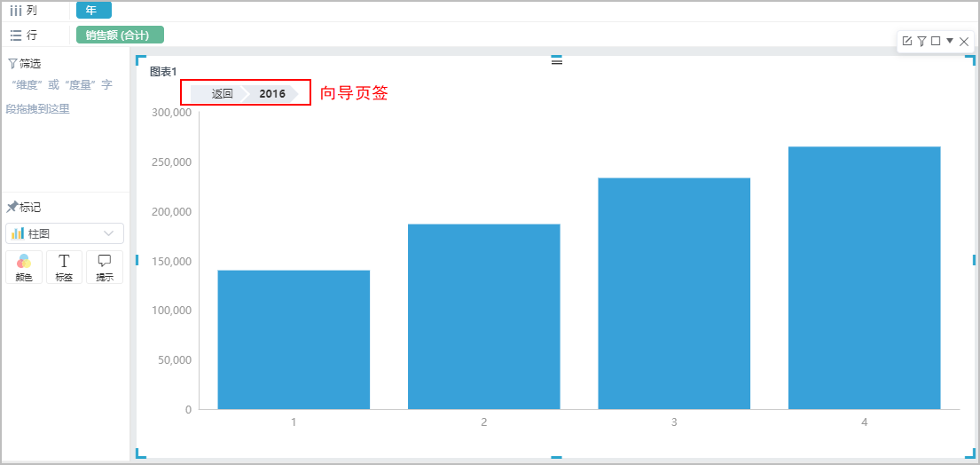Click 返回 in the breadcrumb navigation
980x465 pixels.
[222, 94]
